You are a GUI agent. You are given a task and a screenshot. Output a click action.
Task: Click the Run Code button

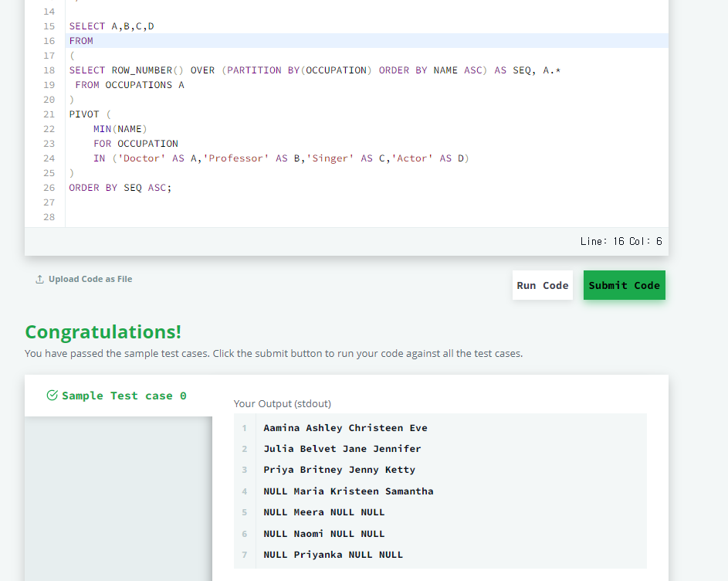pyautogui.click(x=542, y=285)
